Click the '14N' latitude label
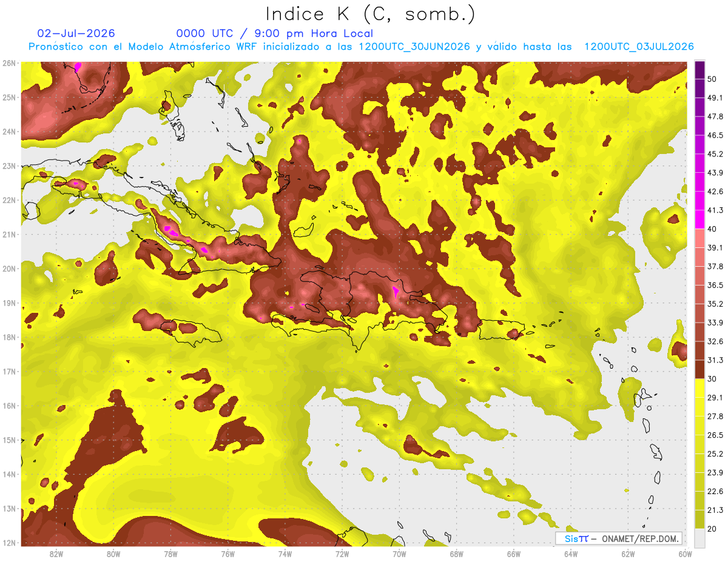Viewport: 728px width, 562px height. click(x=10, y=474)
